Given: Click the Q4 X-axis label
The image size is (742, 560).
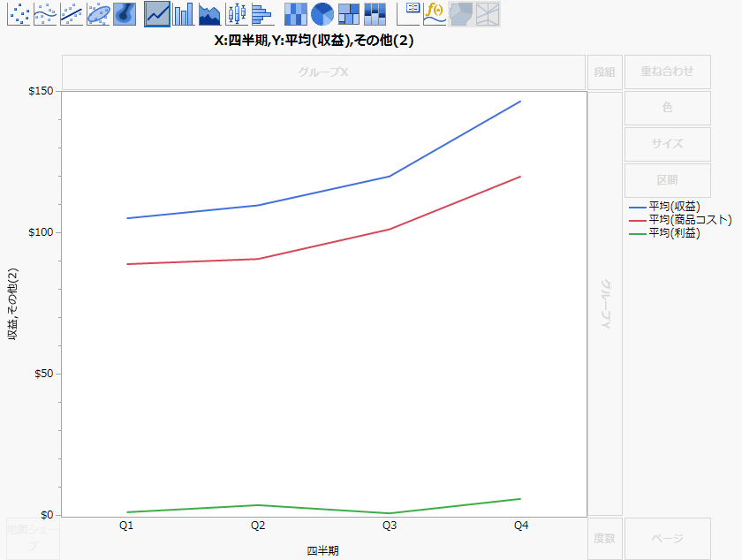Looking at the screenshot, I should tap(521, 526).
